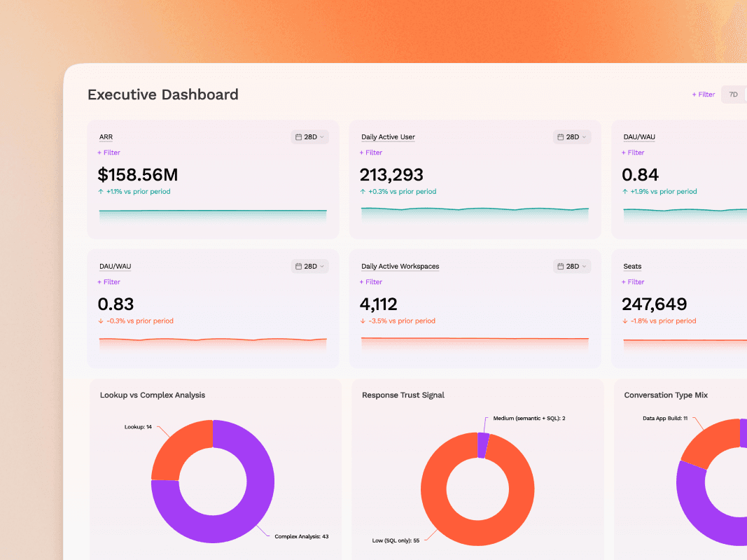
Task: Add a filter to the Daily Active User card
Action: pyautogui.click(x=370, y=153)
